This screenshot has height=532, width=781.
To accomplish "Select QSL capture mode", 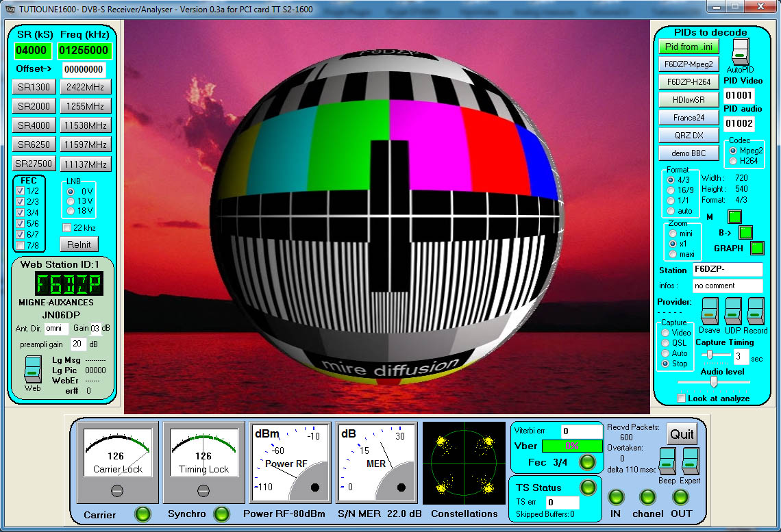I will [x=665, y=343].
